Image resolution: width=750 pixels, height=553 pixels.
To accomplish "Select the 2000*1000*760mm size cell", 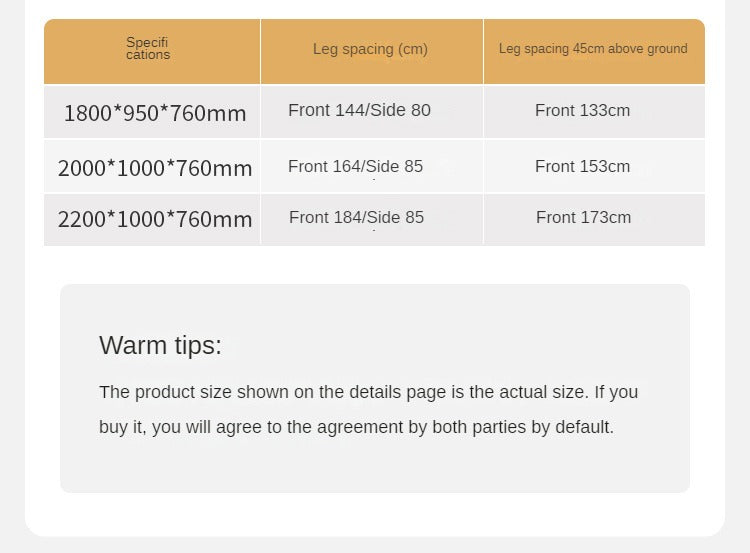I will (x=152, y=166).
